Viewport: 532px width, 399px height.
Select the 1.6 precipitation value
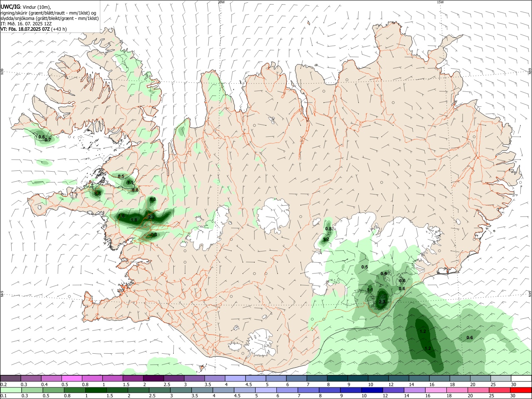click(121, 216)
